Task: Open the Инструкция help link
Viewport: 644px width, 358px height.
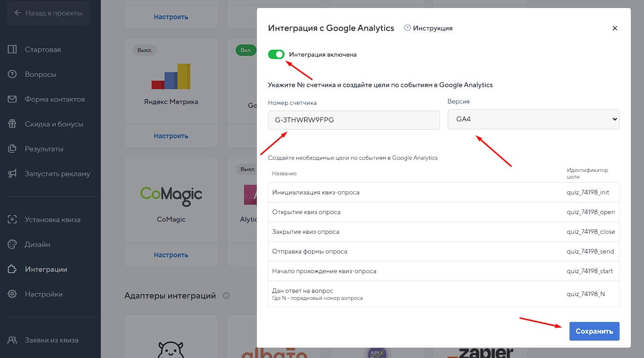Action: click(428, 28)
